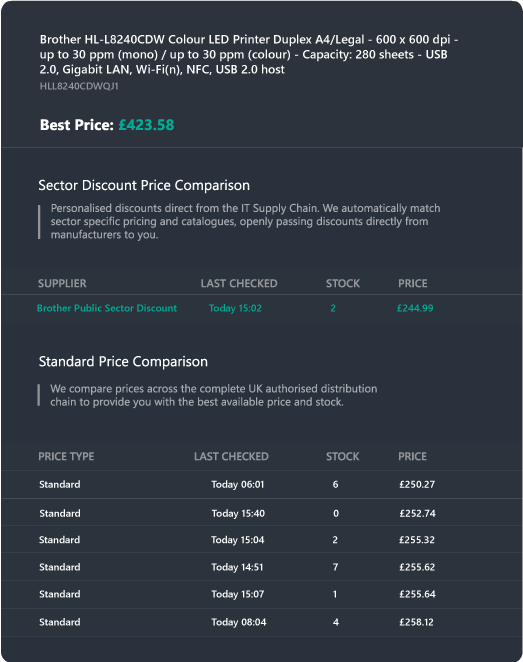
Task: Click the Sector Discount Price Comparison heading
Action: point(144,185)
